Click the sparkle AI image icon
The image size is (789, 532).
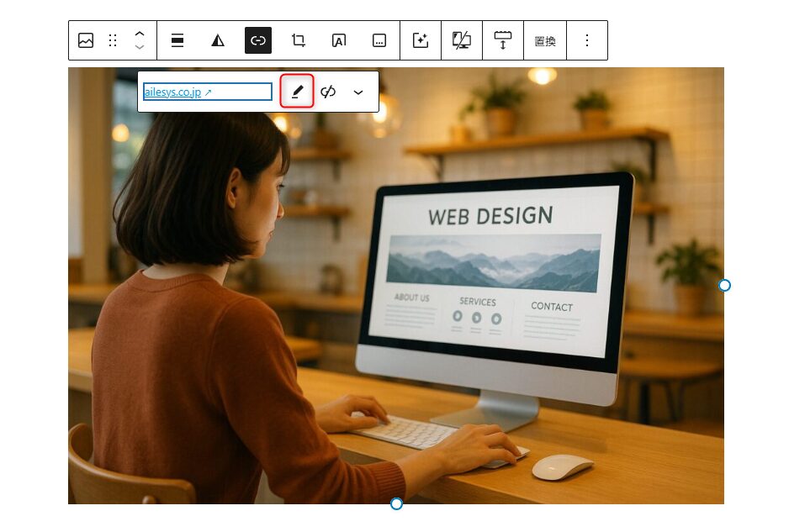click(421, 40)
